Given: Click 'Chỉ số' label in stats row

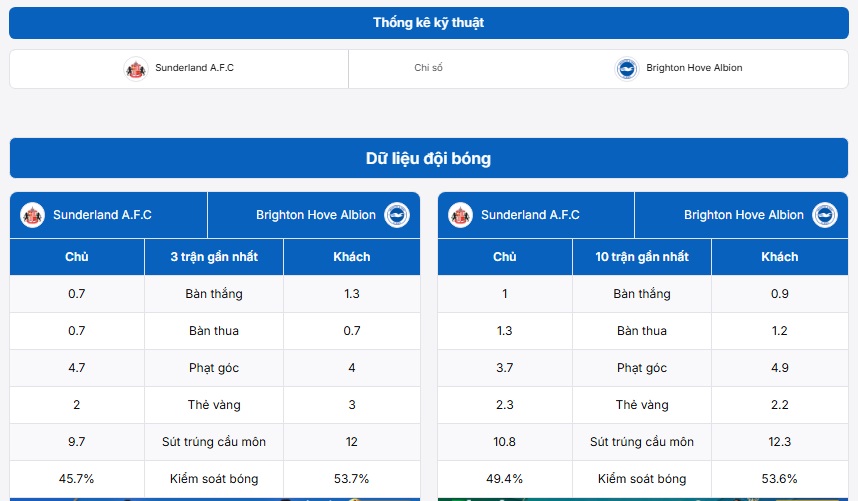Looking at the screenshot, I should tap(428, 68).
